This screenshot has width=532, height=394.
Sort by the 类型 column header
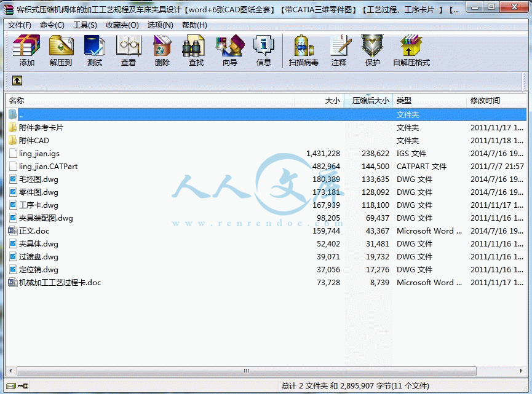[x=429, y=101]
